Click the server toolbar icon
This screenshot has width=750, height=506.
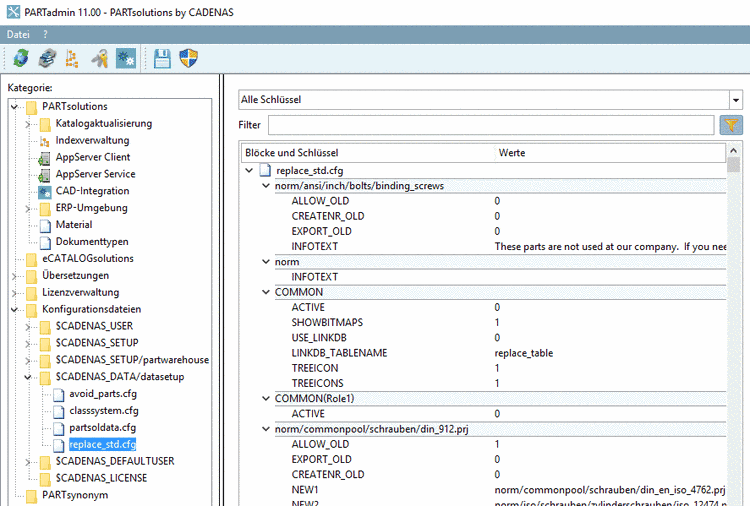click(47, 59)
